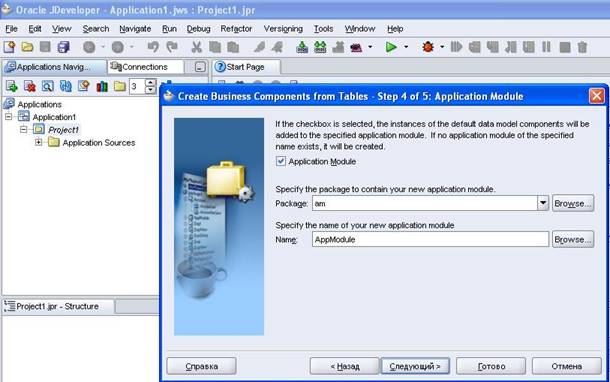Close the Create Business Components dialog
This screenshot has width=610, height=382.
pos(597,96)
